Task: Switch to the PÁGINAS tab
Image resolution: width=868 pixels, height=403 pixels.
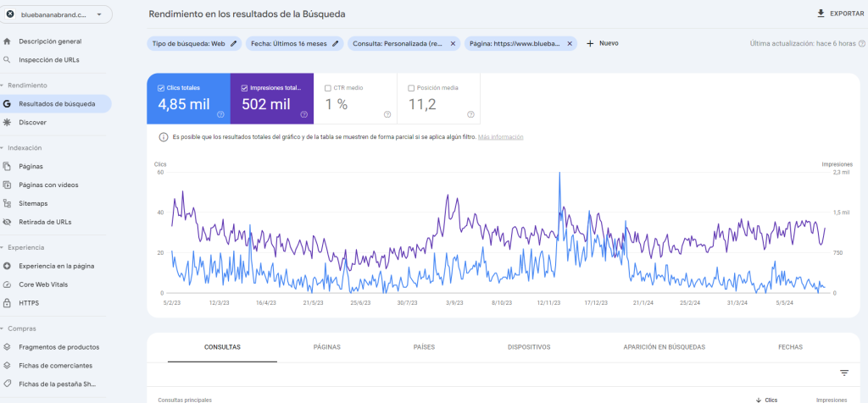Action: pos(326,347)
